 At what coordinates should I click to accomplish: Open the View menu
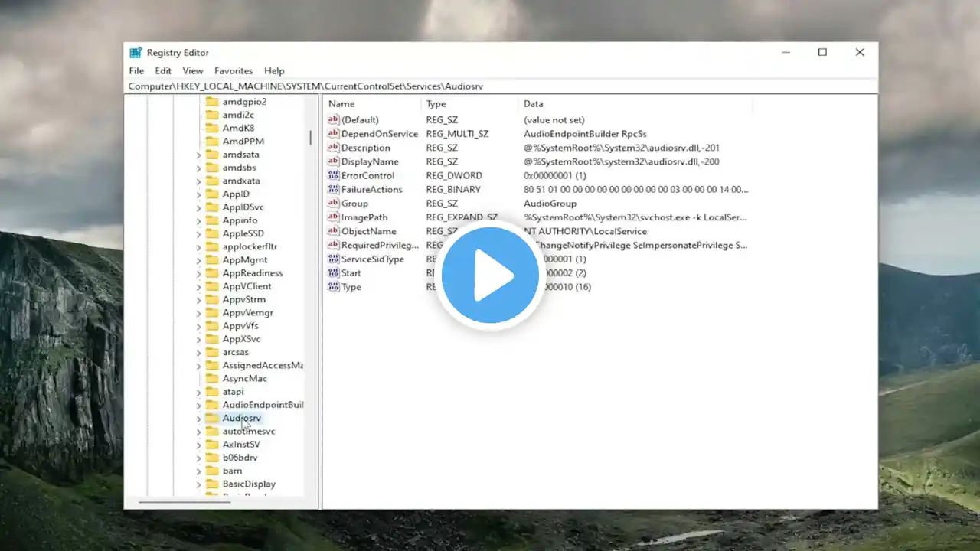(193, 70)
